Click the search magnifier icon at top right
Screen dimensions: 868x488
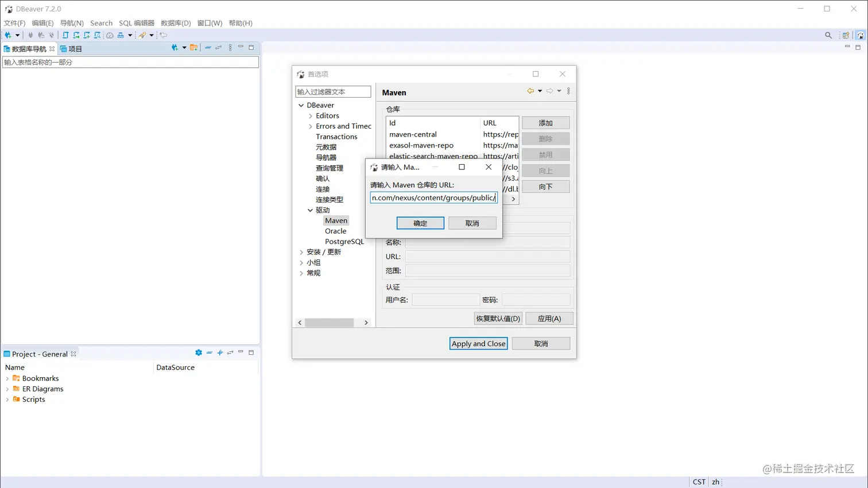click(x=828, y=35)
